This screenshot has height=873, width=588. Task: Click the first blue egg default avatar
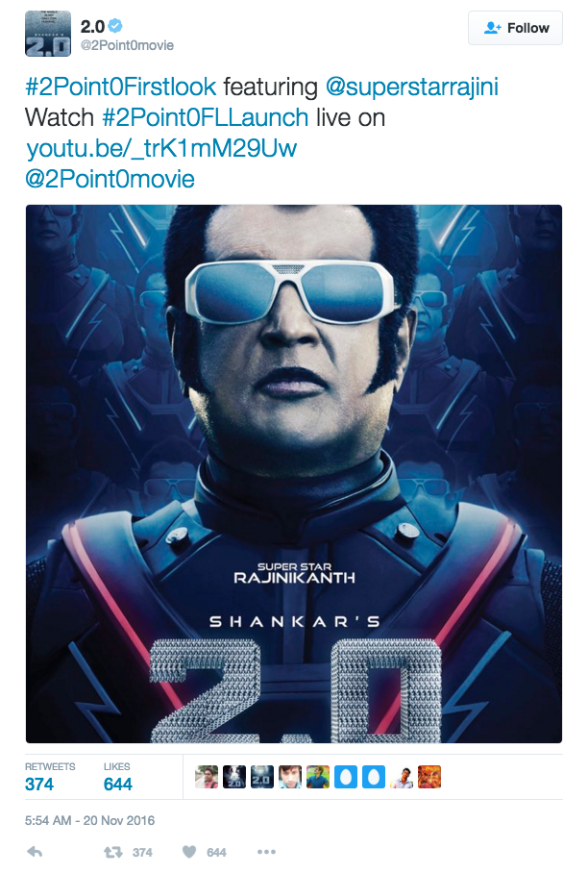pos(346,777)
